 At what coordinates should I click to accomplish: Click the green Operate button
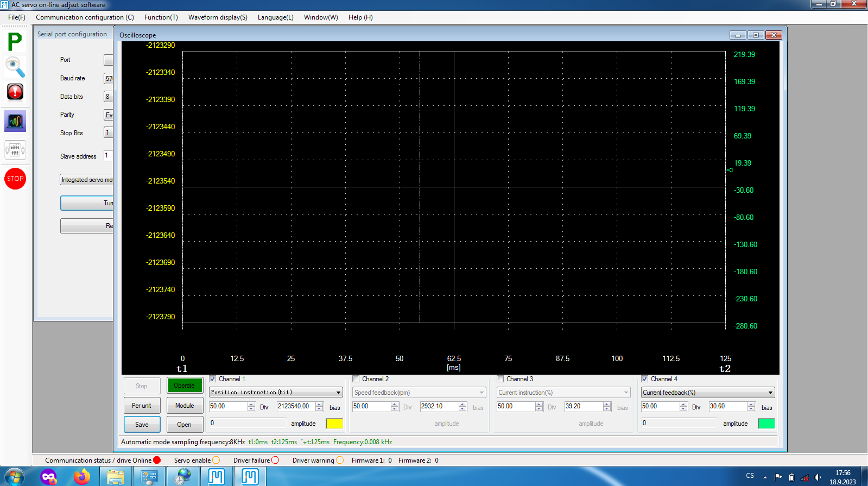185,386
